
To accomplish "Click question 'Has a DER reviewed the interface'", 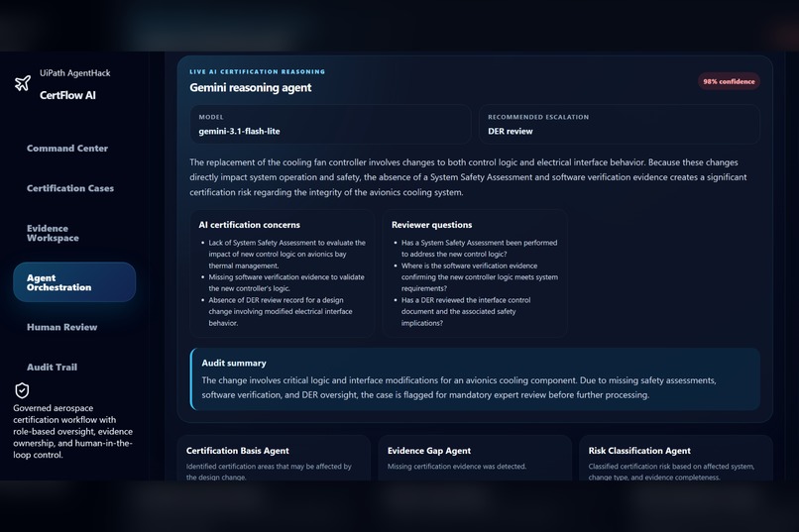I will click(x=466, y=311).
